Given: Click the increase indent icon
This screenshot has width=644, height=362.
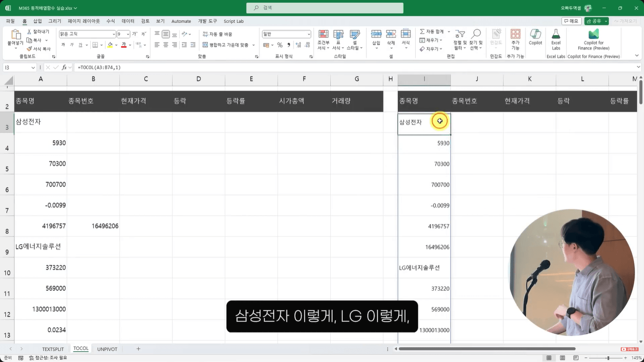Looking at the screenshot, I should pos(193,45).
